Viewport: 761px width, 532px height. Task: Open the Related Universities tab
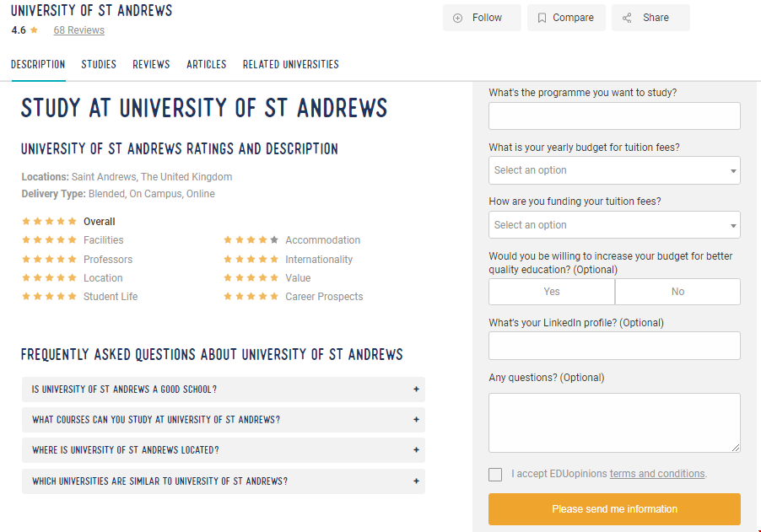tap(290, 64)
